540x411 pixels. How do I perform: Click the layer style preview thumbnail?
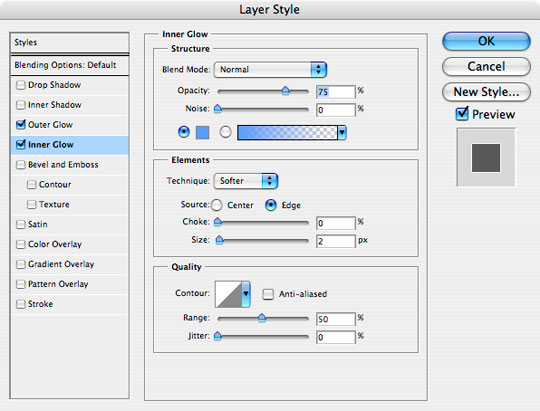486,157
